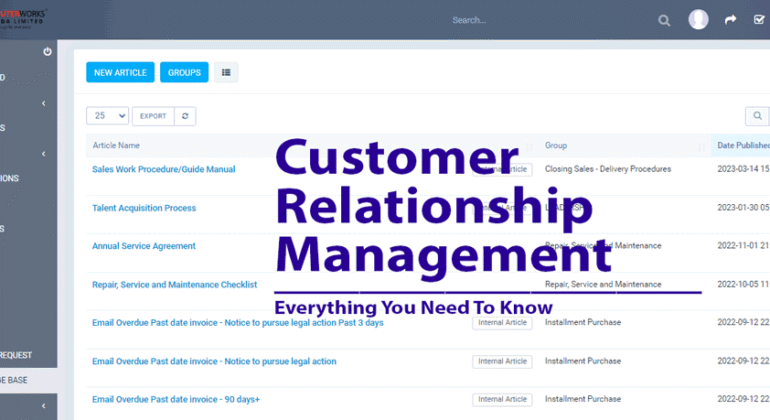This screenshot has width=770, height=420.
Task: Click Internal Article badge in 'Past 3 days' row
Action: tap(502, 323)
